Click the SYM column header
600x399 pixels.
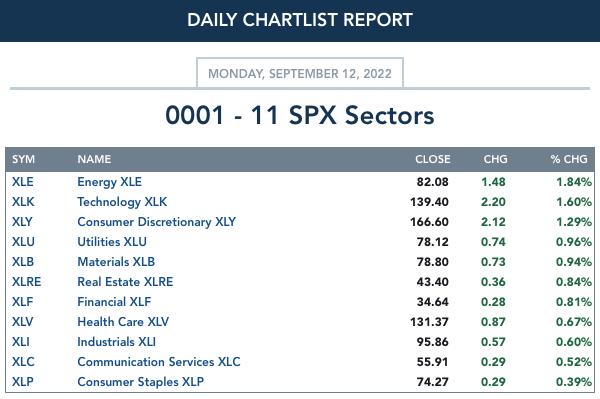[x=23, y=159]
